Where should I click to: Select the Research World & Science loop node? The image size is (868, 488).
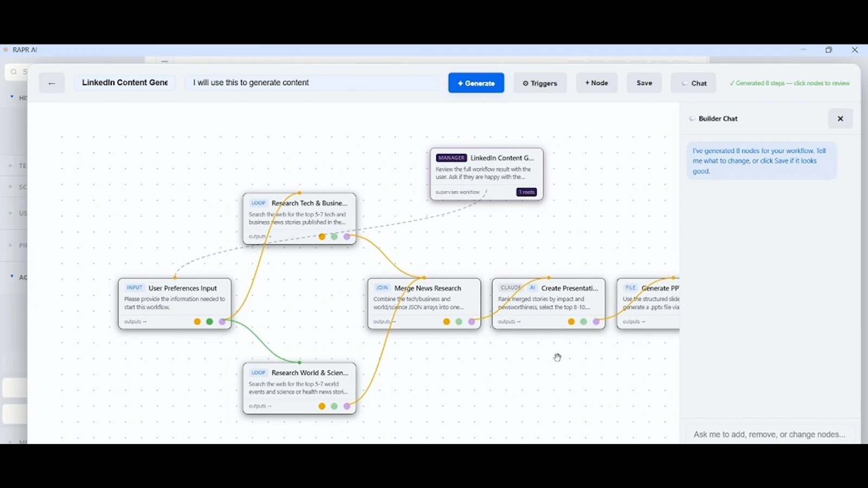(x=299, y=388)
